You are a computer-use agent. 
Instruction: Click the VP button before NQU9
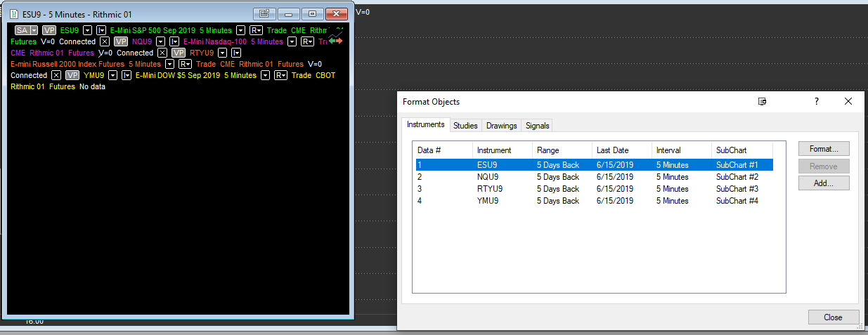(122, 41)
